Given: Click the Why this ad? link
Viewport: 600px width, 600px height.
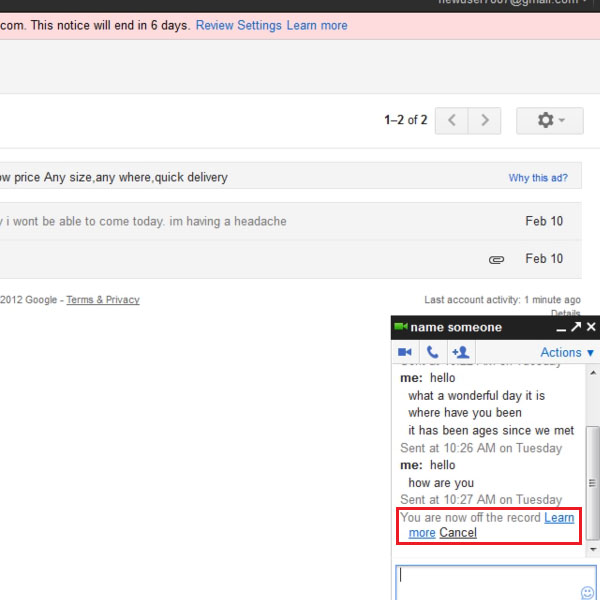Looking at the screenshot, I should coord(538,178).
